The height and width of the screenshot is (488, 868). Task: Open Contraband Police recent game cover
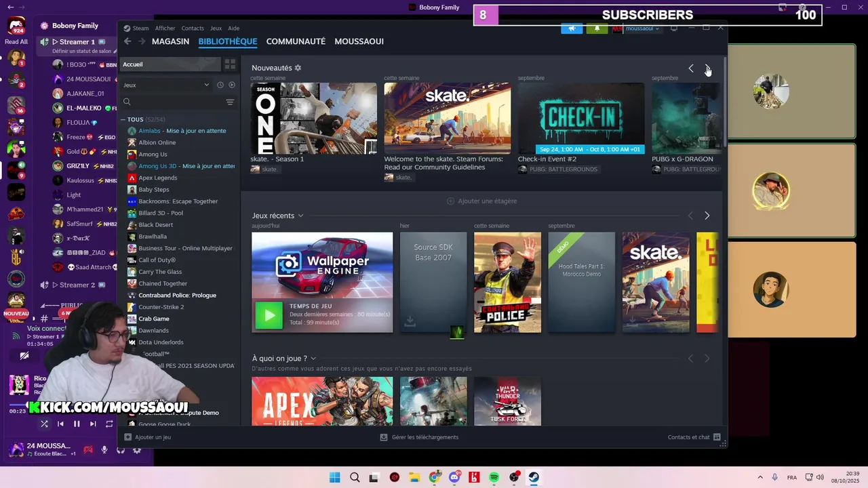click(507, 283)
